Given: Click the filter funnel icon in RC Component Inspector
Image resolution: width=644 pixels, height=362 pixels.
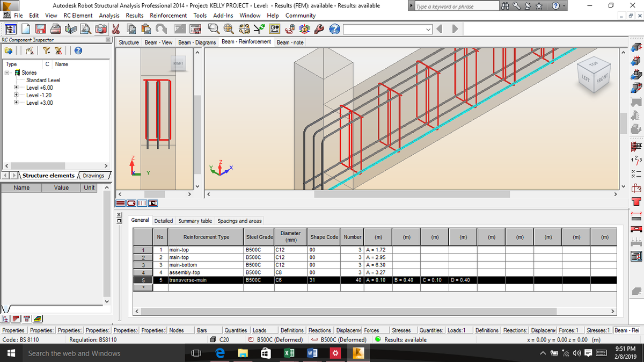Looking at the screenshot, I should (x=47, y=50).
